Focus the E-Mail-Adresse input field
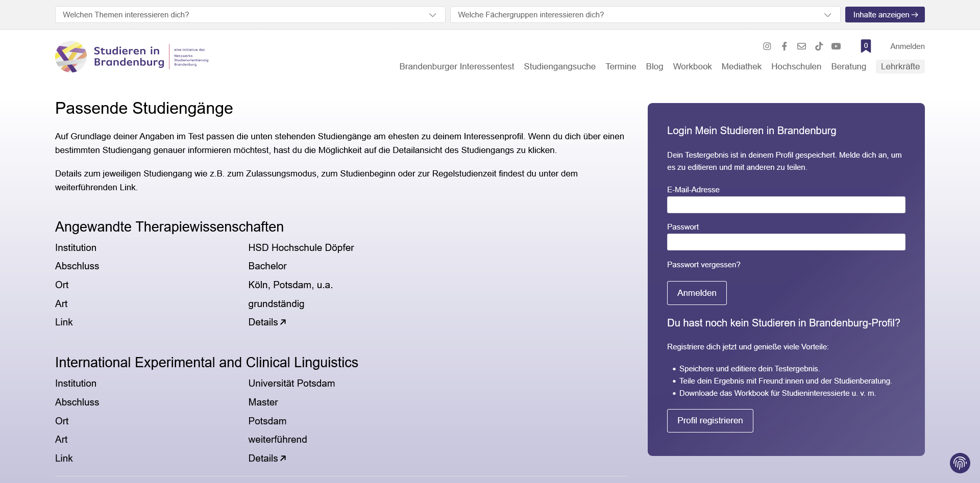The height and width of the screenshot is (483, 980). [786, 205]
